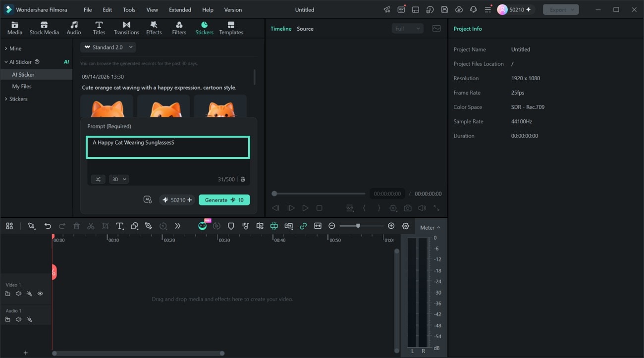
Task: Click the marker shield icon
Action: coord(231,226)
